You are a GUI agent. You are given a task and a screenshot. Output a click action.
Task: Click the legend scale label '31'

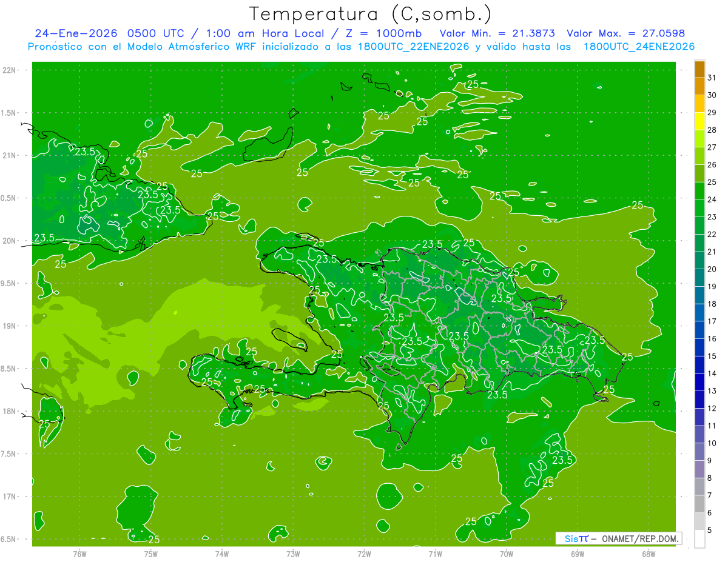712,78
